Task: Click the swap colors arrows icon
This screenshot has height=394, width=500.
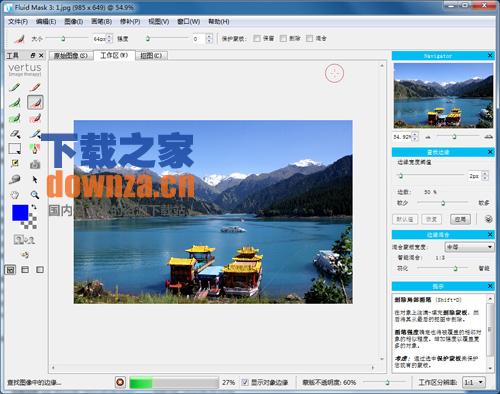Action: [34, 207]
